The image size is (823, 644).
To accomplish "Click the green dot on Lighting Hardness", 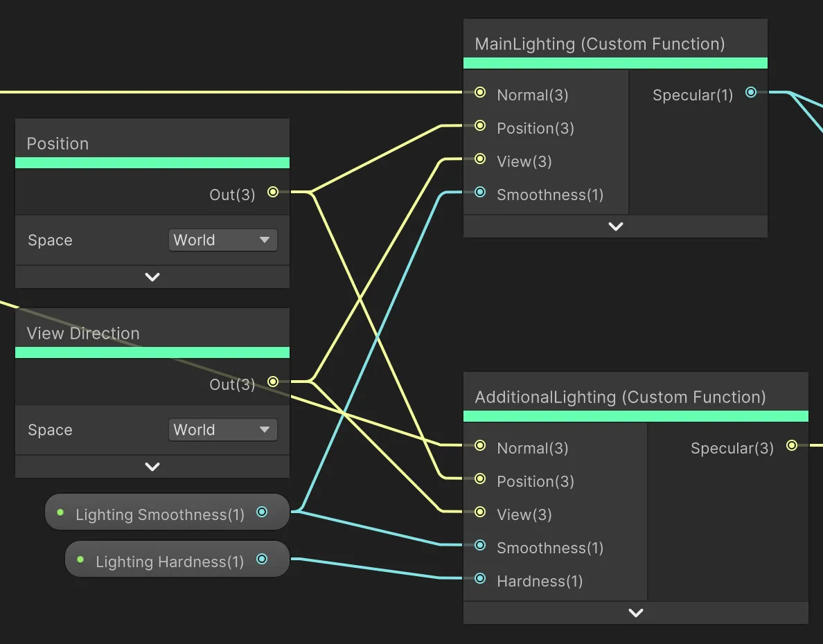I will point(80,560).
